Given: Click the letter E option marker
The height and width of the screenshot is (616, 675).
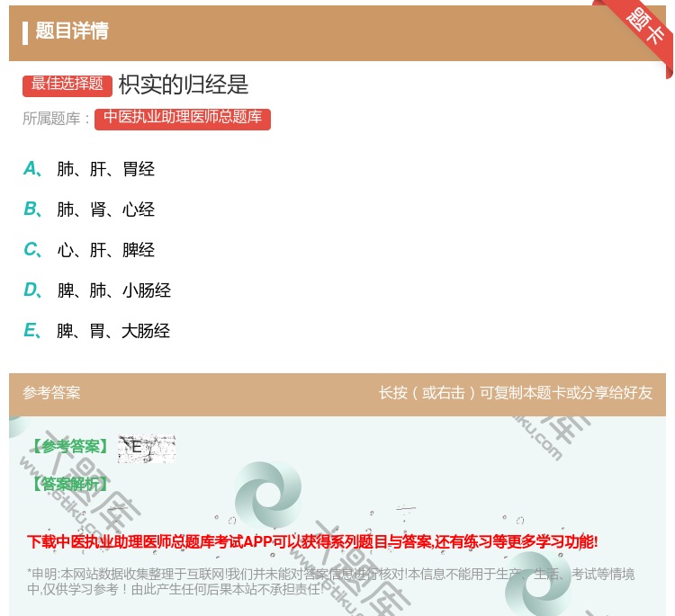Looking at the screenshot, I should 31,331.
